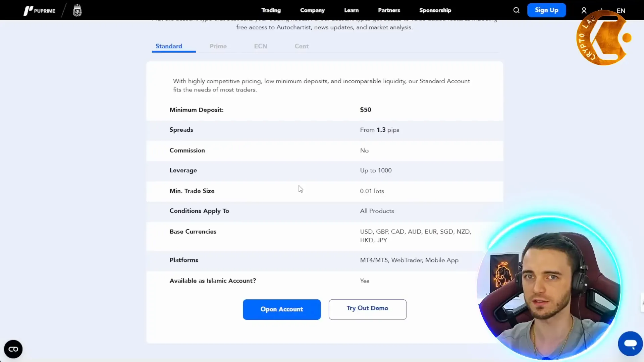Click the 'Conditions Apply To' label
This screenshot has height=362, width=644.
(199, 211)
